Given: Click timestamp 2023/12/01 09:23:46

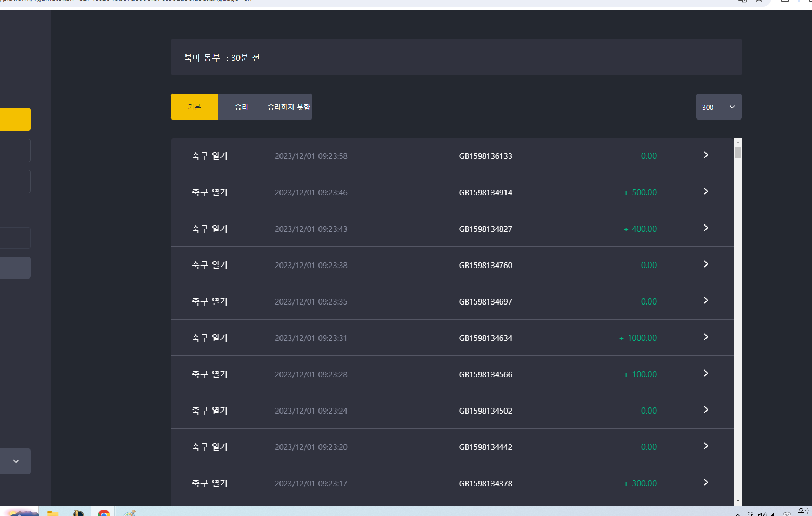Looking at the screenshot, I should coord(311,192).
